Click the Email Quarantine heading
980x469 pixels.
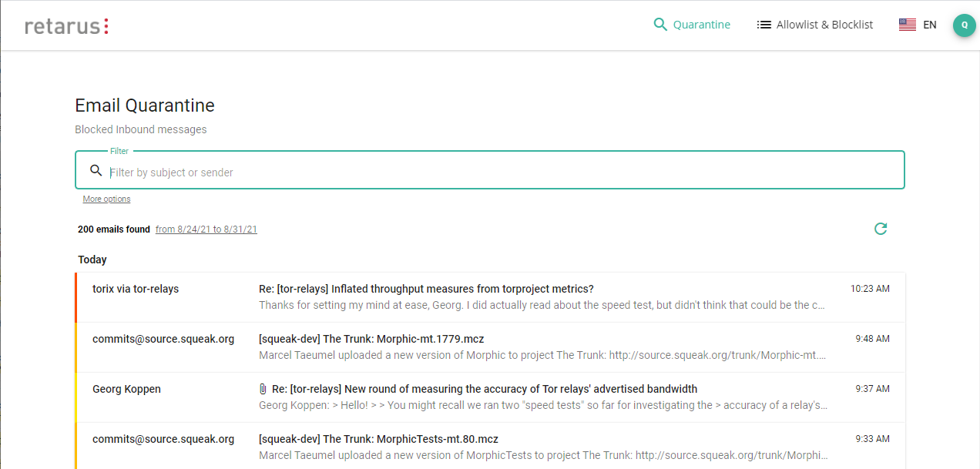point(145,106)
